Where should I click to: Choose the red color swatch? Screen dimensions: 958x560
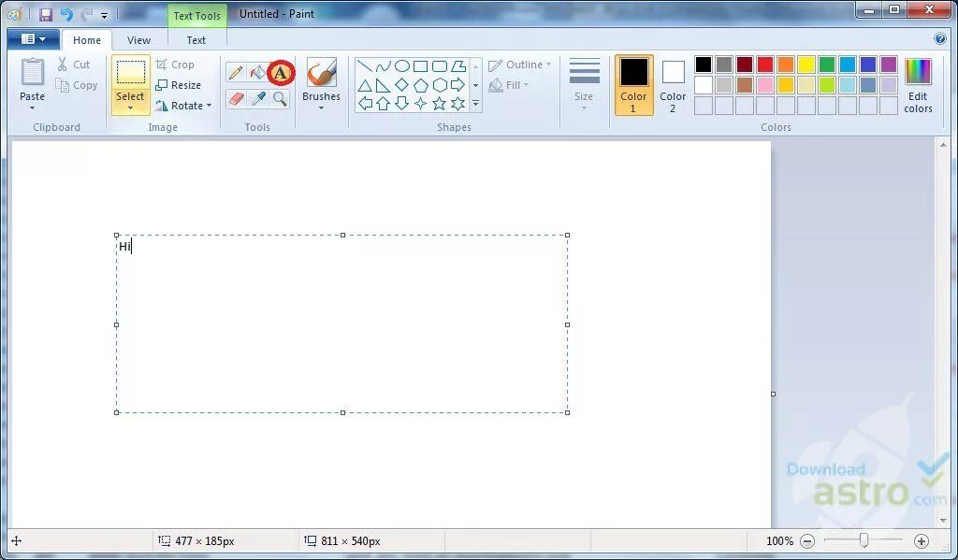tap(765, 65)
